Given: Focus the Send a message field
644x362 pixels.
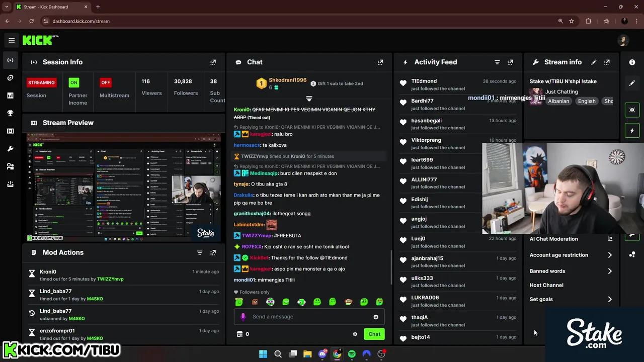Looking at the screenshot, I should pos(309,317).
